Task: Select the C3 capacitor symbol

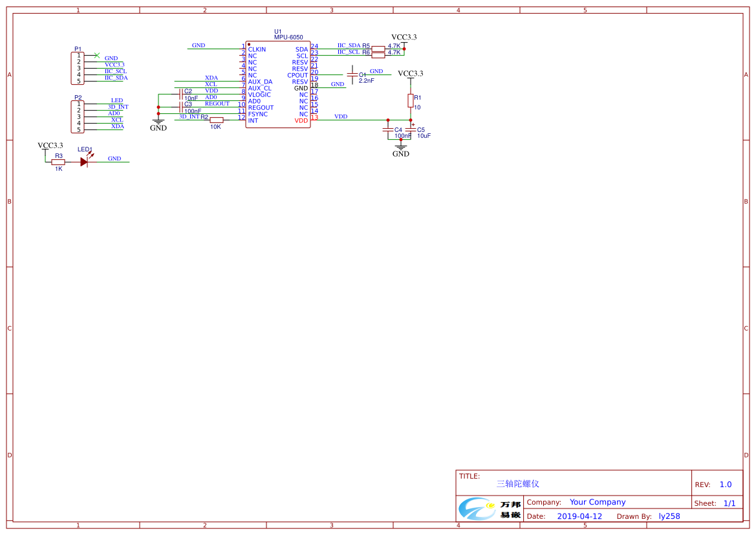Action: click(x=181, y=107)
